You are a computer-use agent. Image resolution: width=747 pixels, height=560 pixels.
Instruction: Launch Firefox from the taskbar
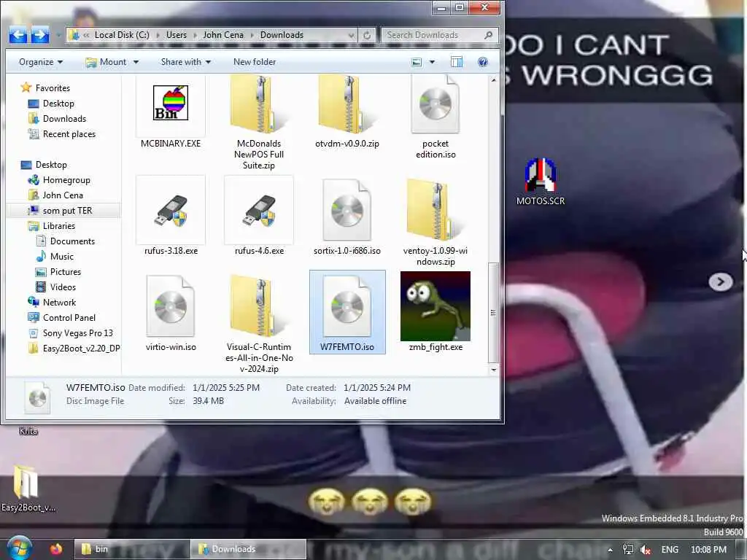56,549
